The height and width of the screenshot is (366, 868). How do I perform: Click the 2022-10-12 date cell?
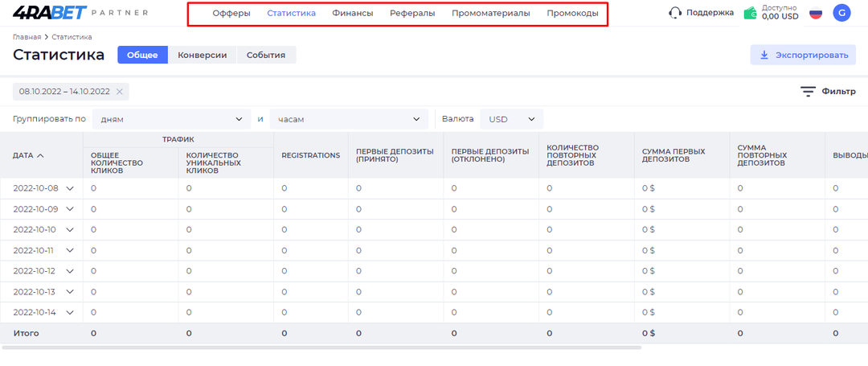pyautogui.click(x=35, y=271)
